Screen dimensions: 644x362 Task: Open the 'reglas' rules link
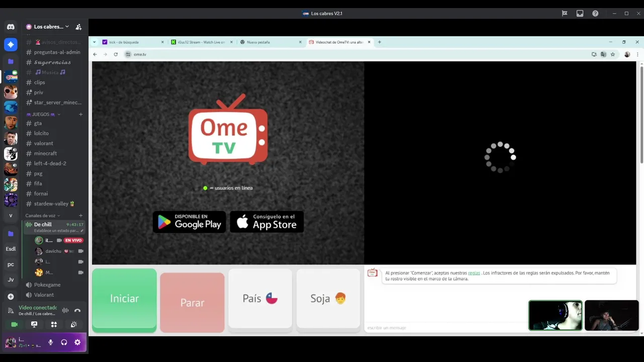point(474,273)
